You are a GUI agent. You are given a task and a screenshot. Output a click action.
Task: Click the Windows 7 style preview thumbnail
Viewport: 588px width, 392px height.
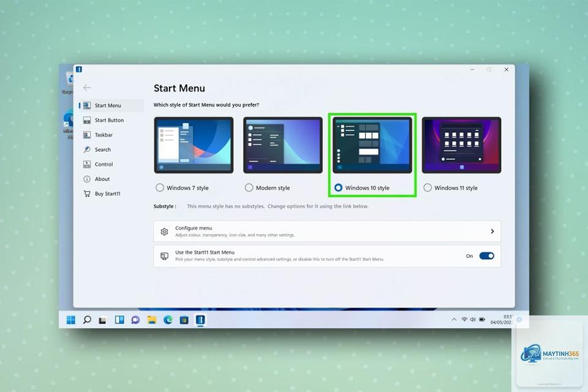point(194,145)
